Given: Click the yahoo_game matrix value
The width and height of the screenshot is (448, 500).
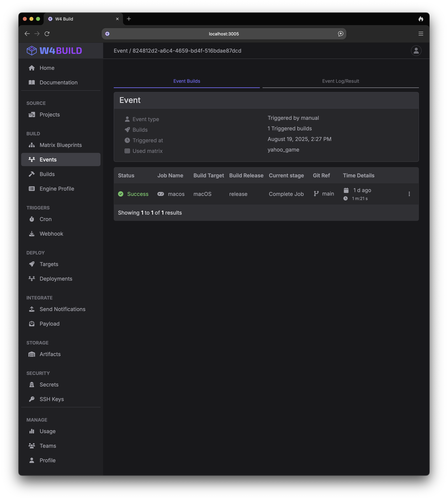Looking at the screenshot, I should pos(283,150).
